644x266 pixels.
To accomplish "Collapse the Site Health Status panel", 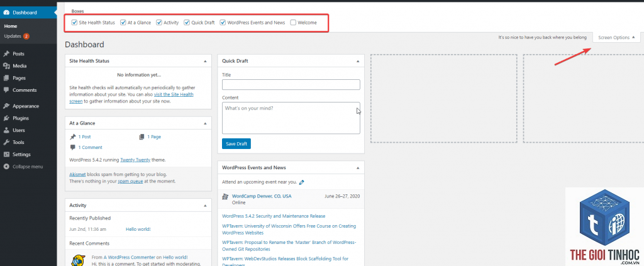I will pos(205,61).
